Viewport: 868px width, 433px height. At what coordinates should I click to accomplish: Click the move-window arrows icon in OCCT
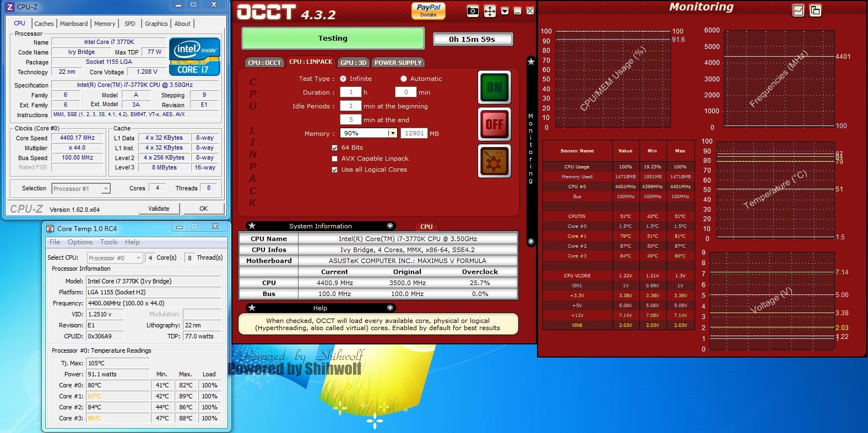(x=490, y=11)
